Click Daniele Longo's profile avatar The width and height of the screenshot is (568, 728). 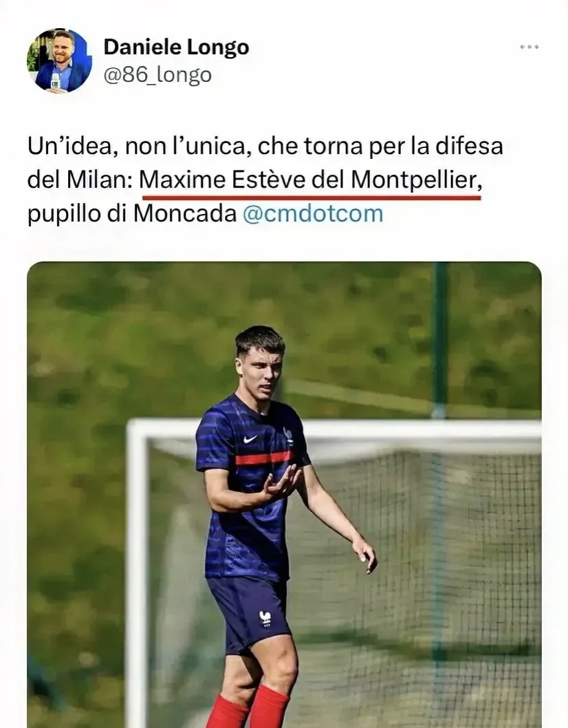point(59,61)
